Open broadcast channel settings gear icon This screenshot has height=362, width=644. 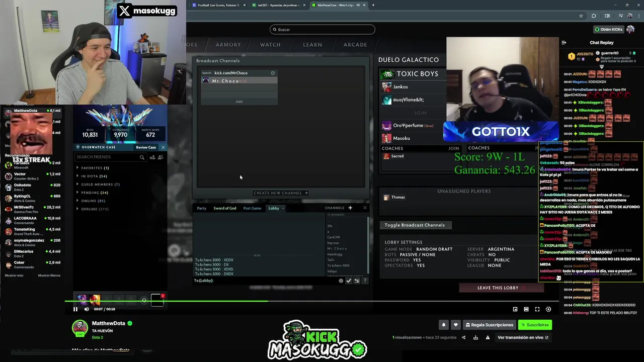pyautogui.click(x=273, y=73)
